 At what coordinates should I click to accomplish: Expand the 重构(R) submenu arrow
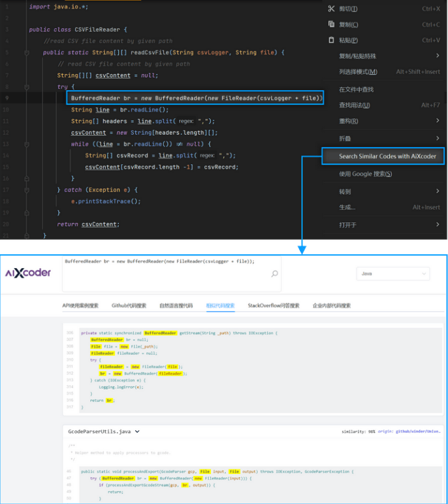[438, 120]
